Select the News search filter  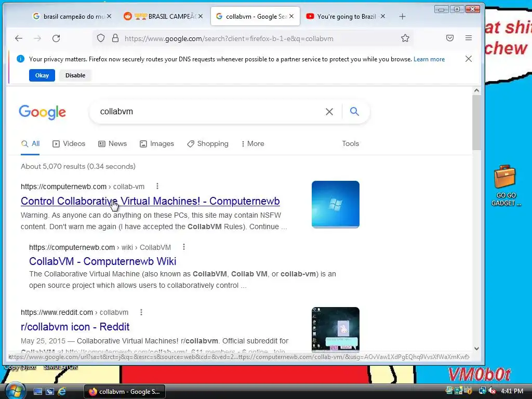(x=113, y=143)
